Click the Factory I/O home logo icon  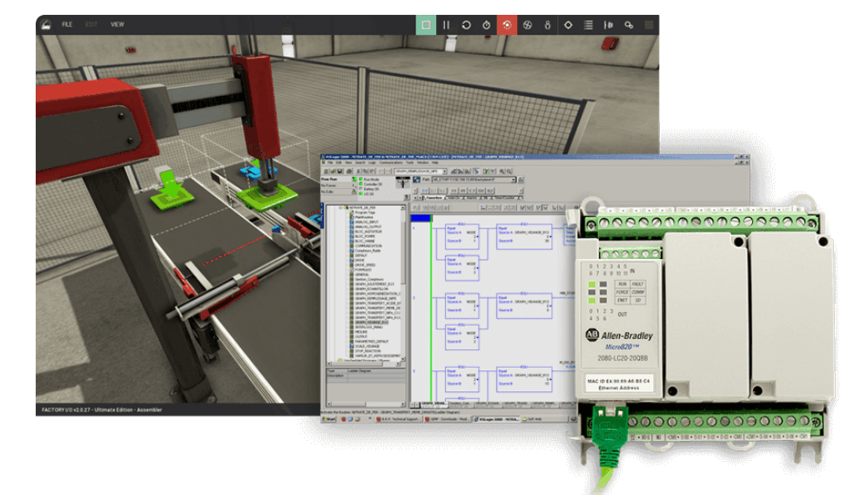click(x=45, y=24)
